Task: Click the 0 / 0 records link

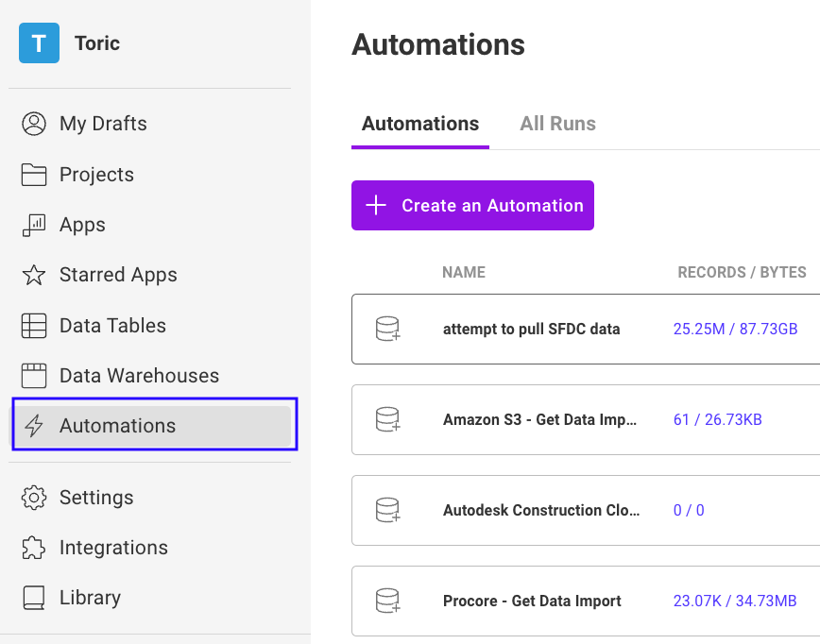Action: click(x=689, y=510)
